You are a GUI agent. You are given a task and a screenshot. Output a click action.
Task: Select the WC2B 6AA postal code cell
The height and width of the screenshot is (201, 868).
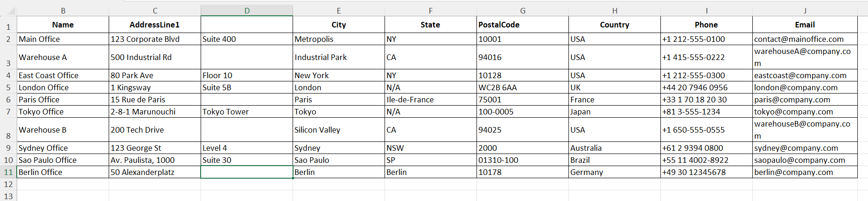[522, 87]
